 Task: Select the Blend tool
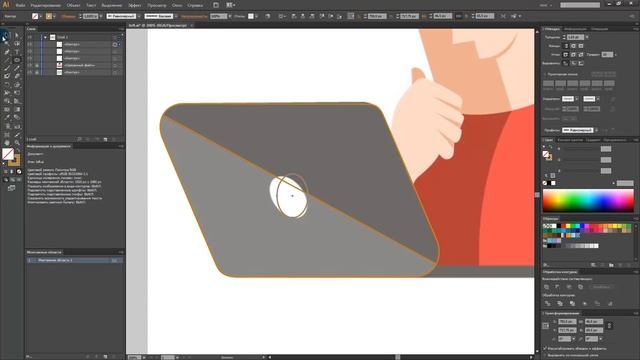pos(17,118)
